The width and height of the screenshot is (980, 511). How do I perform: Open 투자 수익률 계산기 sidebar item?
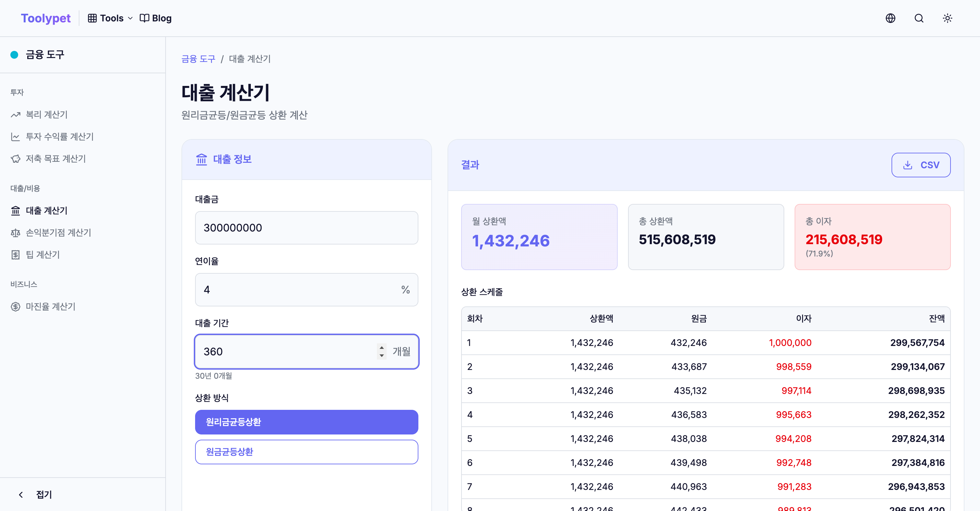pos(59,137)
